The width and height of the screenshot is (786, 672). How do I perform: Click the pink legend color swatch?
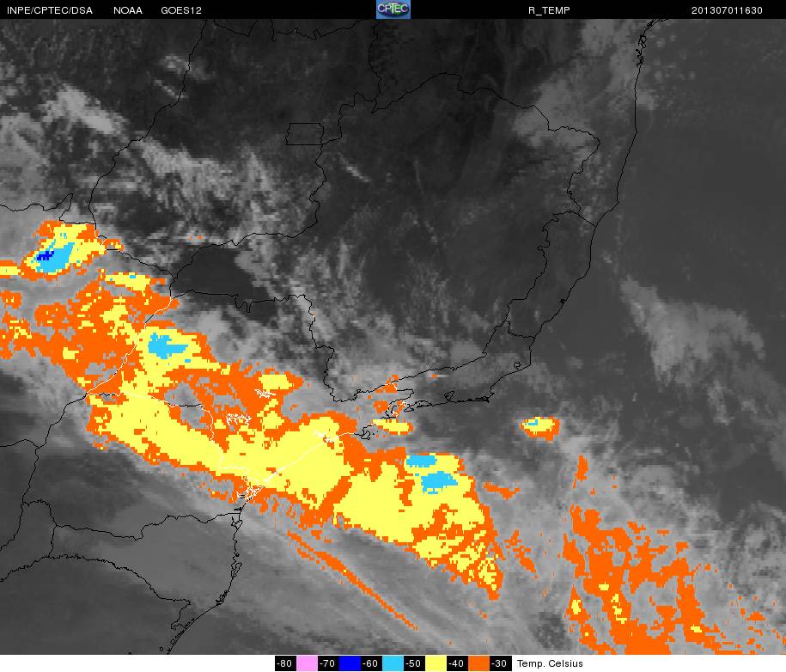click(x=307, y=663)
